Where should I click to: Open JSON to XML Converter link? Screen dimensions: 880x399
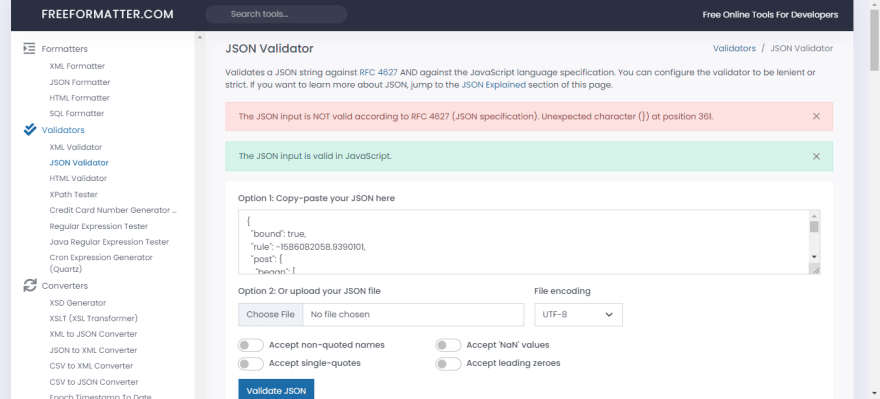click(93, 350)
